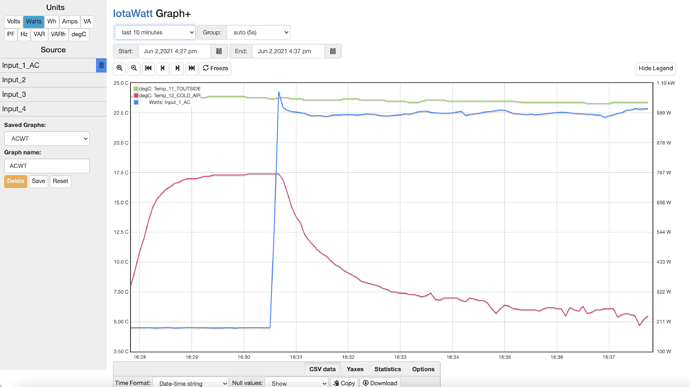Step forward one interval icon
This screenshot has height=387, width=690.
[x=177, y=68]
